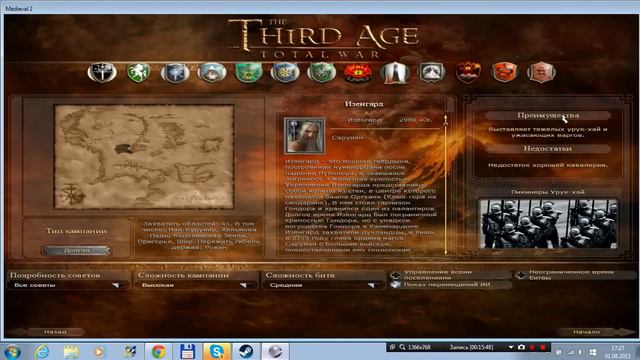Click the magnifier icon in recorder bar
Image resolution: width=640 pixels, height=360 pixels.
pyautogui.click(x=402, y=347)
